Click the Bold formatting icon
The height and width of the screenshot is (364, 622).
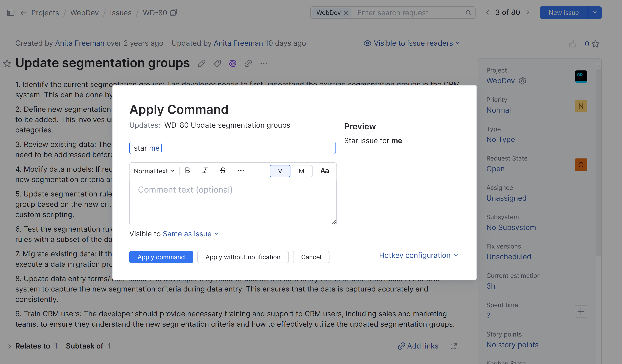click(187, 170)
